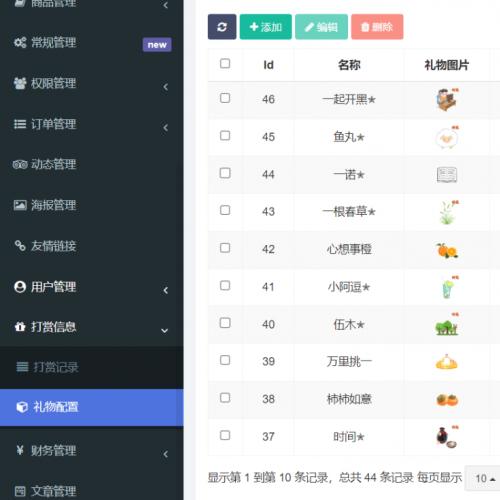Viewport: 500px width, 500px height.
Task: Open the per-page records dropdown showing 10
Action: click(485, 478)
